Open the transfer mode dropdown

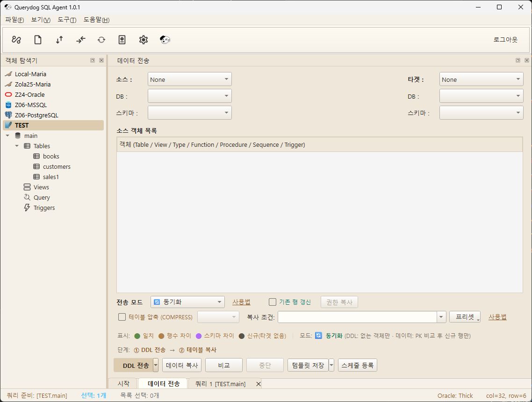click(x=187, y=302)
